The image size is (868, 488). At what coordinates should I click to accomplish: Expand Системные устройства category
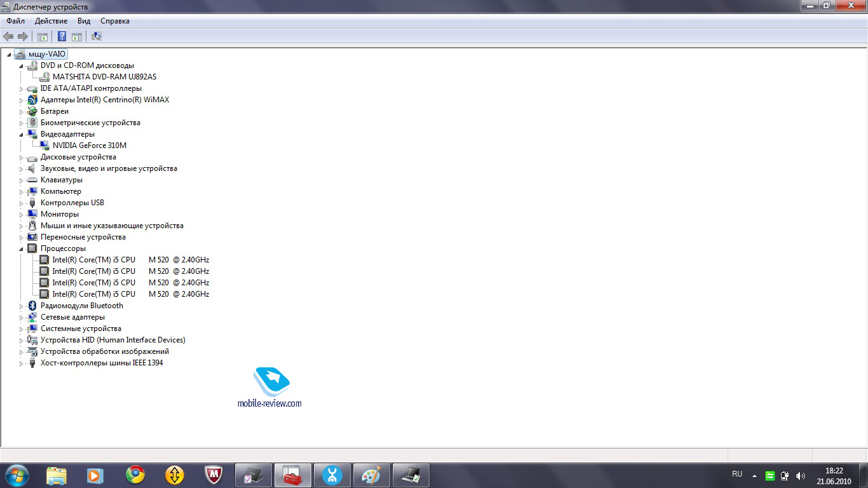(21, 329)
